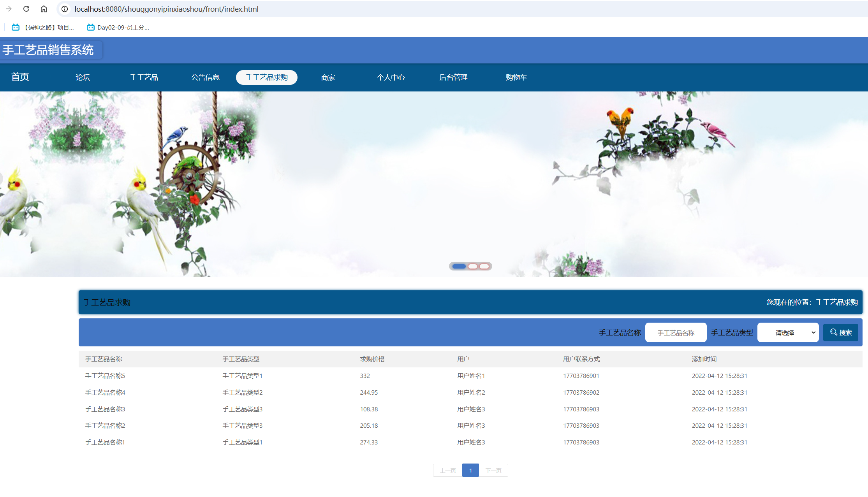This screenshot has height=497, width=868.
Task: Open the Day02-09 bookmark
Action: pyautogui.click(x=118, y=27)
